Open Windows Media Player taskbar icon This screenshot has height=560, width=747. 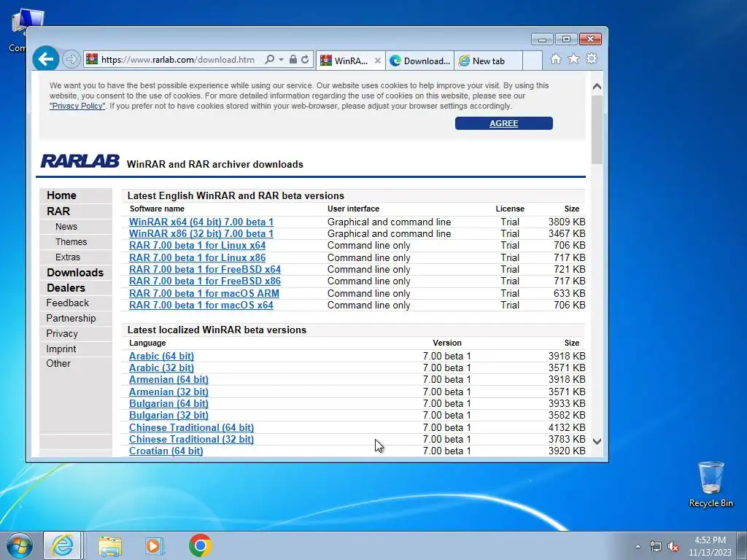pyautogui.click(x=155, y=545)
